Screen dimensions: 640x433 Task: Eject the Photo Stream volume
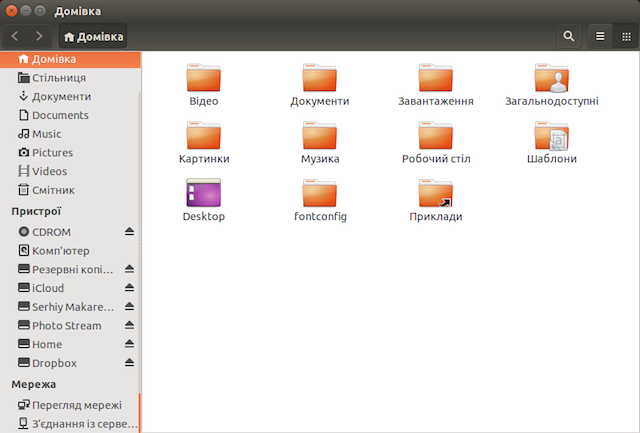pyautogui.click(x=129, y=325)
